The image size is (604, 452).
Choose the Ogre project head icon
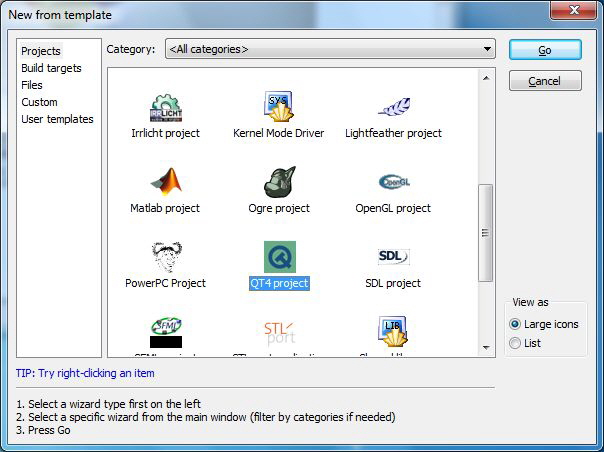pos(280,182)
